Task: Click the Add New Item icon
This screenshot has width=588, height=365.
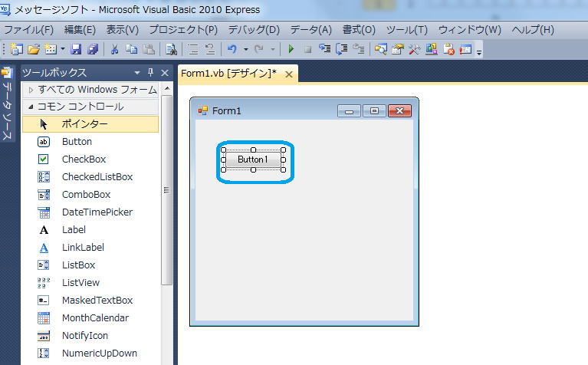Action: tap(51, 49)
